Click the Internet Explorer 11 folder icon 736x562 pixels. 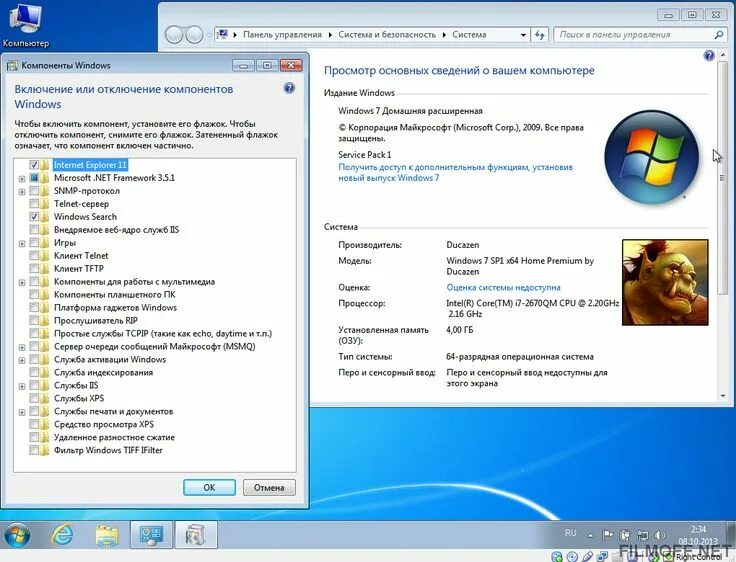(45, 165)
